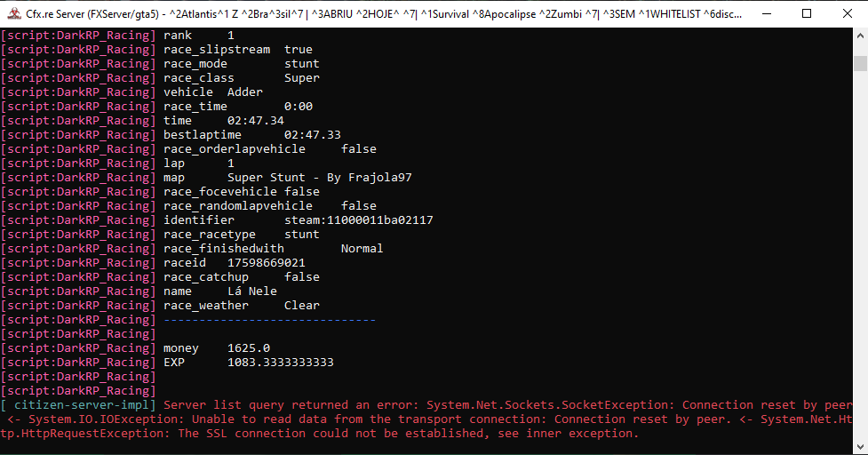Image resolution: width=868 pixels, height=455 pixels.
Task: Click the empty scrollbar track below the thumb
Action: 860,267
